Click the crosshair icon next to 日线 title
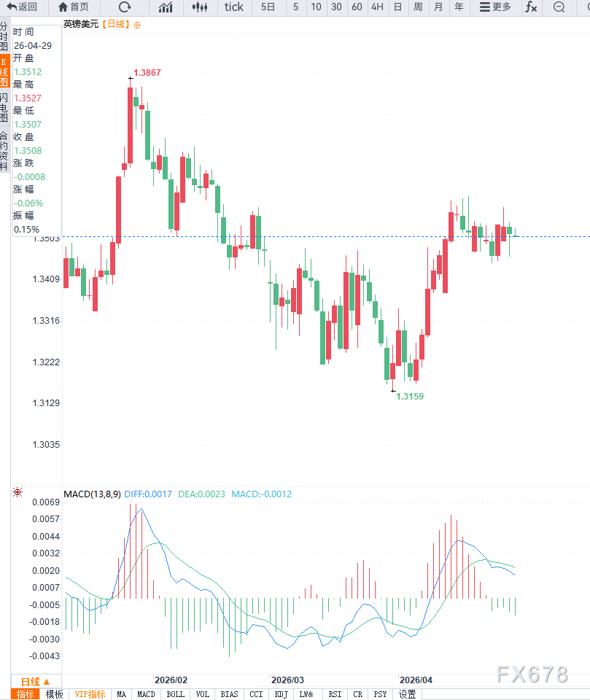This screenshot has width=590, height=700. pyautogui.click(x=137, y=24)
